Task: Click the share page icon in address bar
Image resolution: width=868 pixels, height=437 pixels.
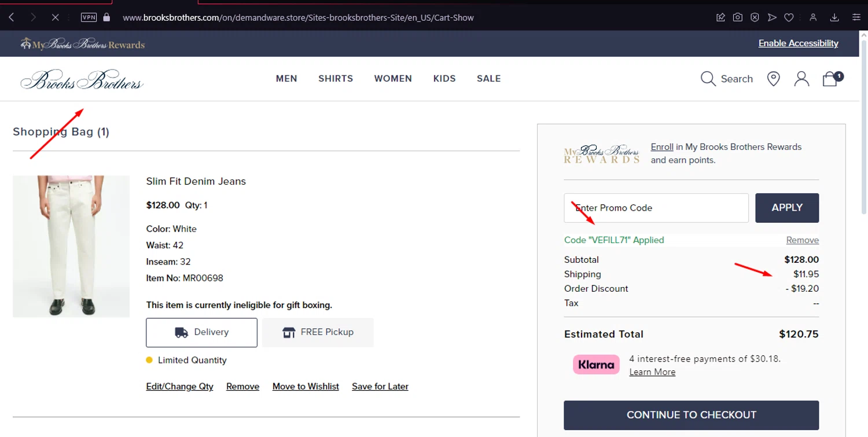Action: (x=720, y=17)
